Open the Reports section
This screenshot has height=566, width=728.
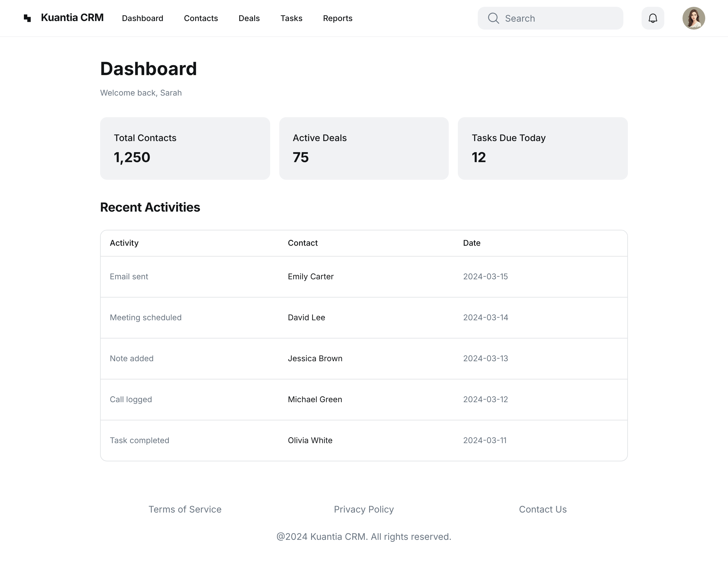(337, 18)
